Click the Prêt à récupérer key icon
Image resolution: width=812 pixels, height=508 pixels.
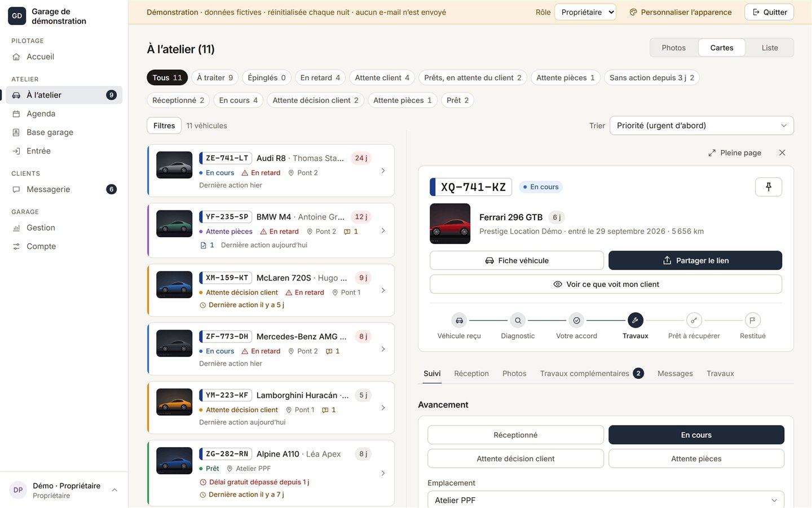694,320
